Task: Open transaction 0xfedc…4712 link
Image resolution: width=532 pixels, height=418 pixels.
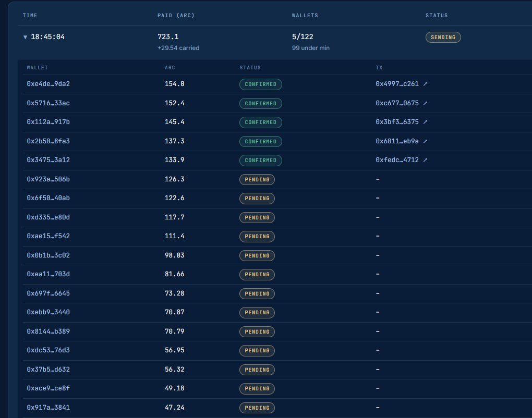Action: pos(397,160)
